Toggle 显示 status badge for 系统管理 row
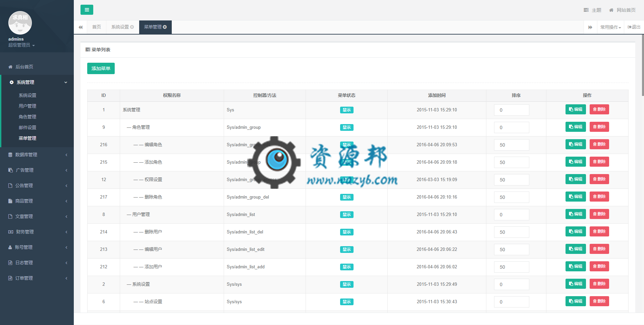This screenshot has height=325, width=644. [346, 110]
